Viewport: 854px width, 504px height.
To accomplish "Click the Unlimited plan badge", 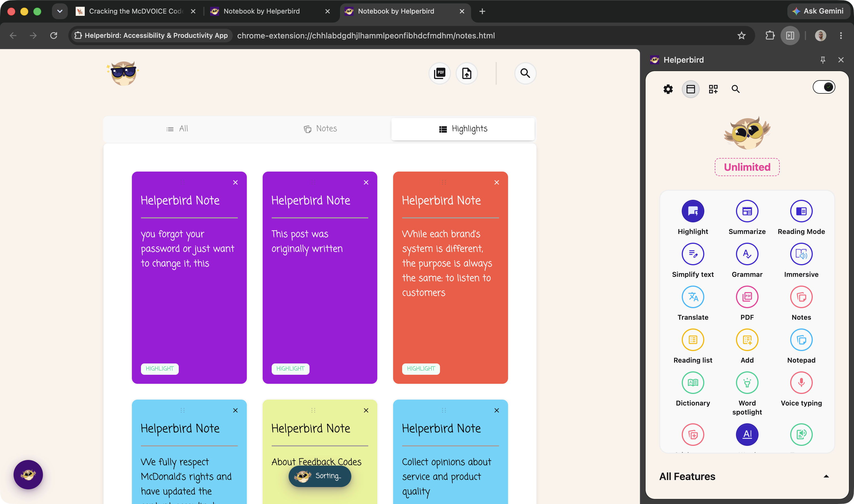I will point(747,167).
